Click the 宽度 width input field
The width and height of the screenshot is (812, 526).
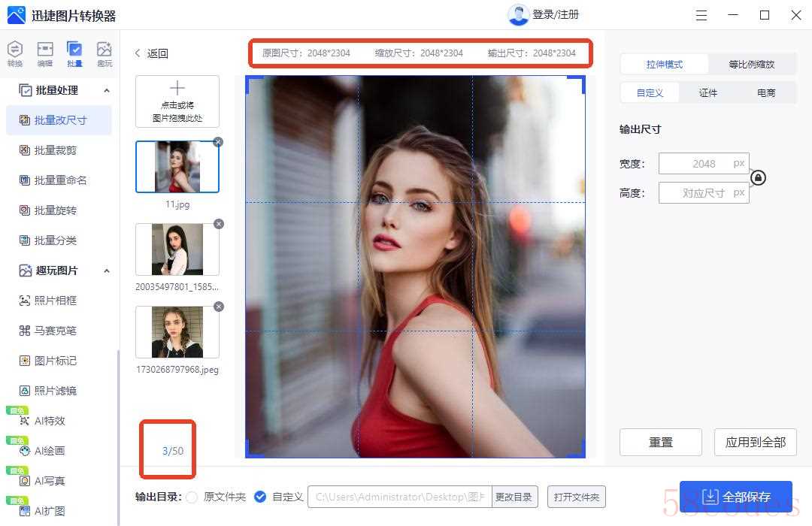tap(695, 164)
